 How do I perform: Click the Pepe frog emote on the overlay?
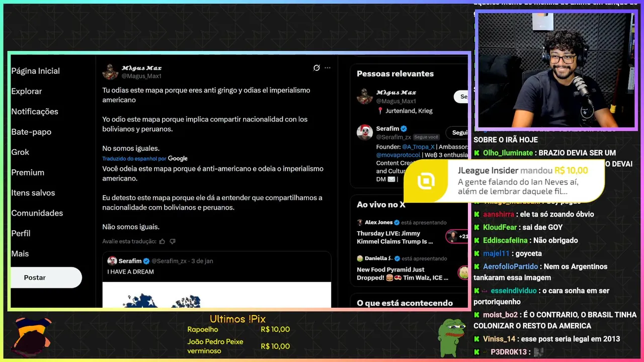(x=451, y=337)
